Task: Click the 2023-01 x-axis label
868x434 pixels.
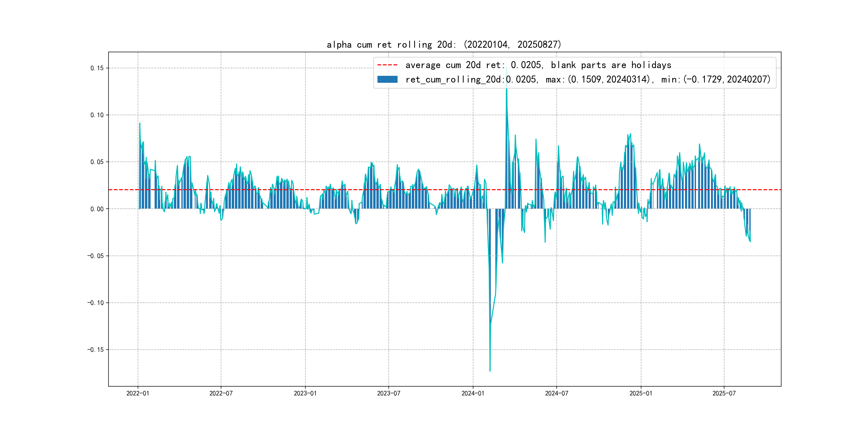Action: [x=305, y=393]
